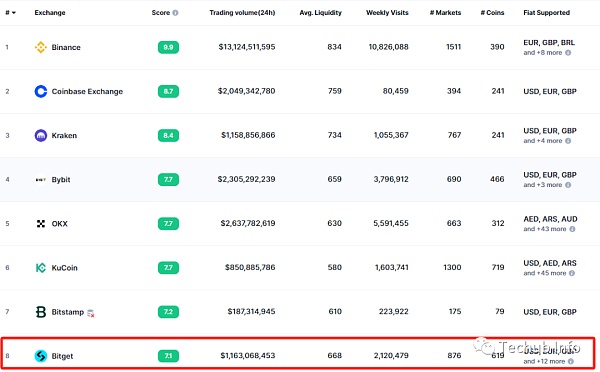
Task: Click KuCoin volume $850,885,786
Action: coord(250,267)
